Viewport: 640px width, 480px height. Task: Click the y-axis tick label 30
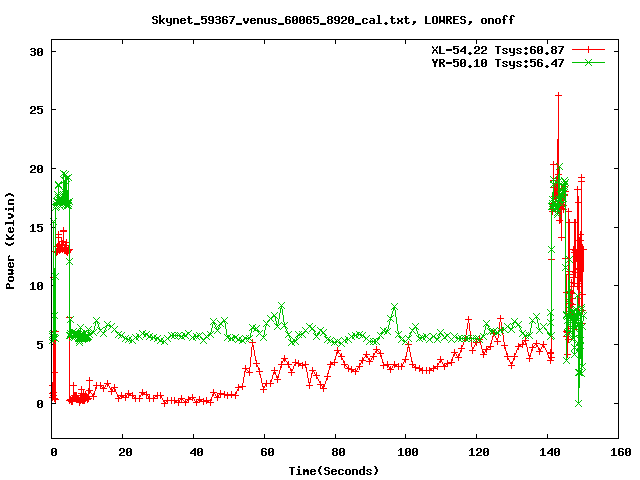(37, 52)
